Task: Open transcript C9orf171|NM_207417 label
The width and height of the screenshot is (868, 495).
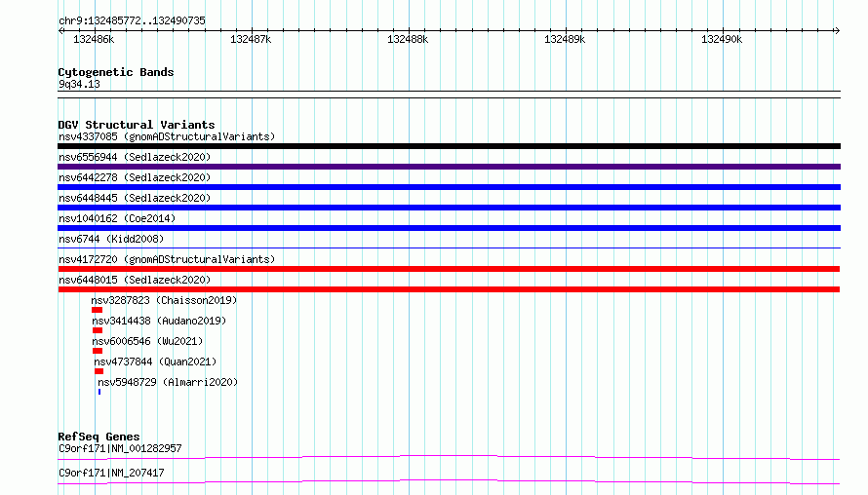Action: (111, 473)
